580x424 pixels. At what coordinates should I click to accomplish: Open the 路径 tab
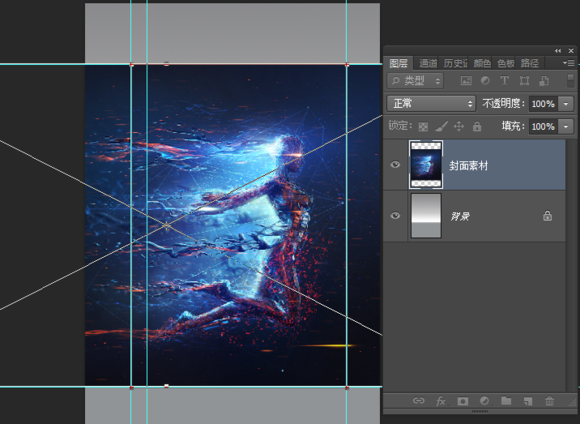click(529, 63)
